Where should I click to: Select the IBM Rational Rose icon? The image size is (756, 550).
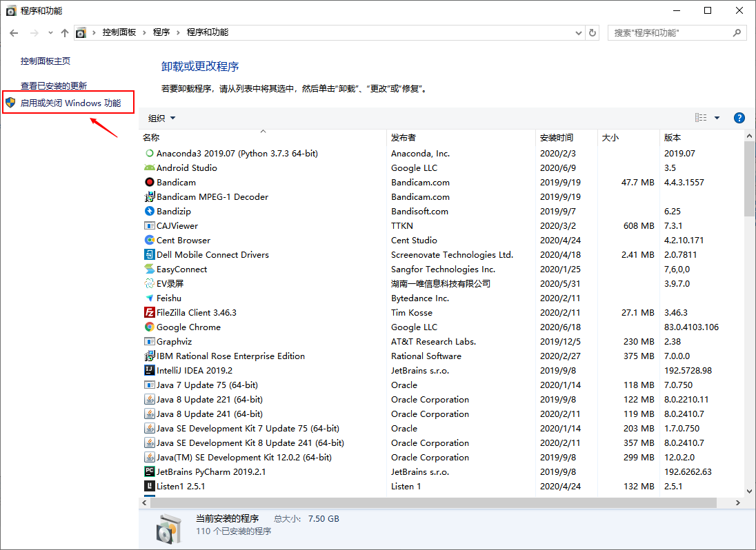(x=150, y=356)
